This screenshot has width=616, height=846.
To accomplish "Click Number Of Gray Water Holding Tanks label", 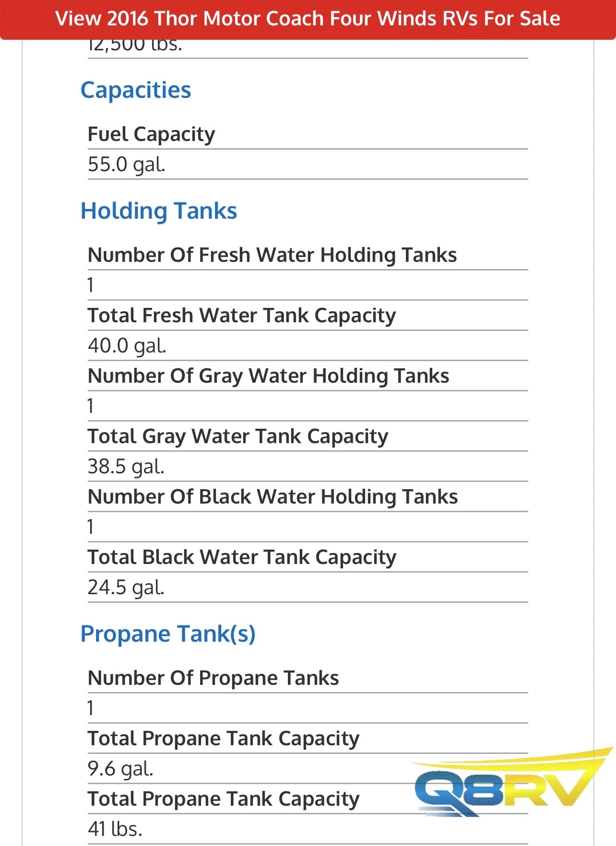I will tap(269, 376).
